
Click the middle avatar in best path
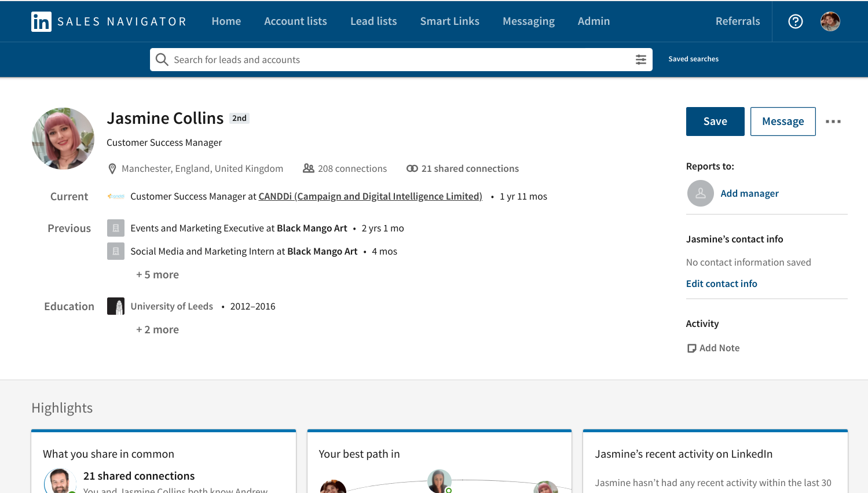[x=440, y=481]
